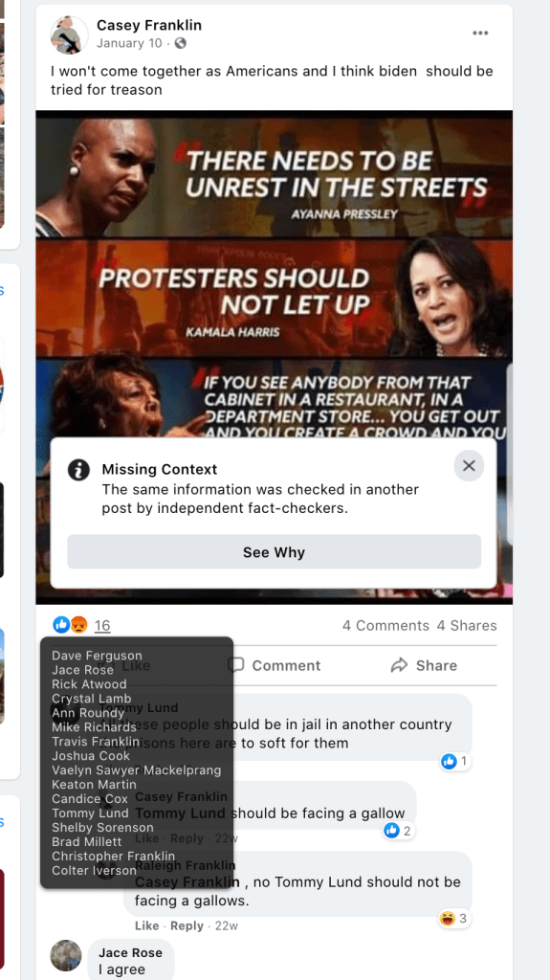Click the Comment button
The height and width of the screenshot is (980, 550).
click(x=274, y=666)
